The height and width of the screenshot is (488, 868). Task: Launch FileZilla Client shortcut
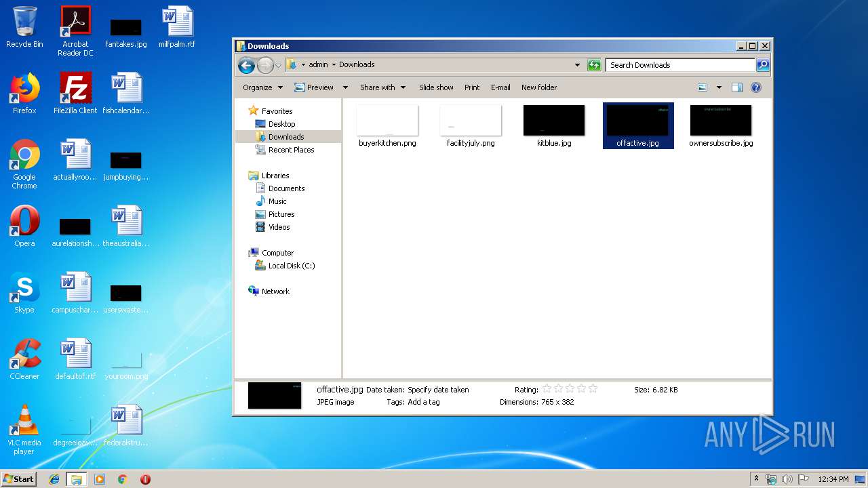click(x=75, y=94)
